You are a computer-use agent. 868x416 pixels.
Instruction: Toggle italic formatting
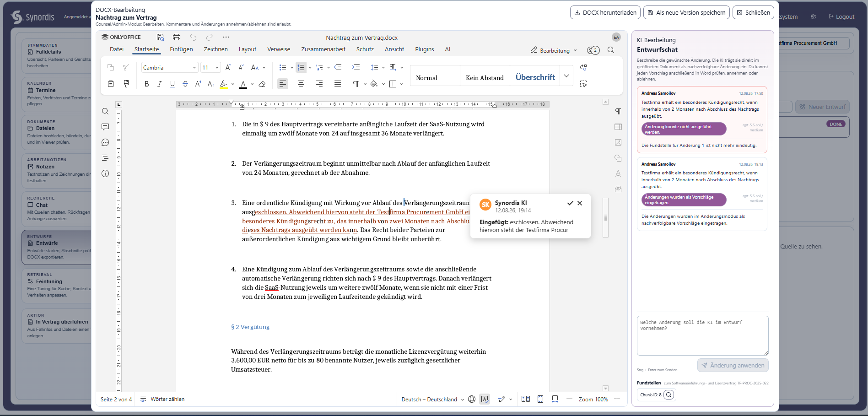click(160, 84)
